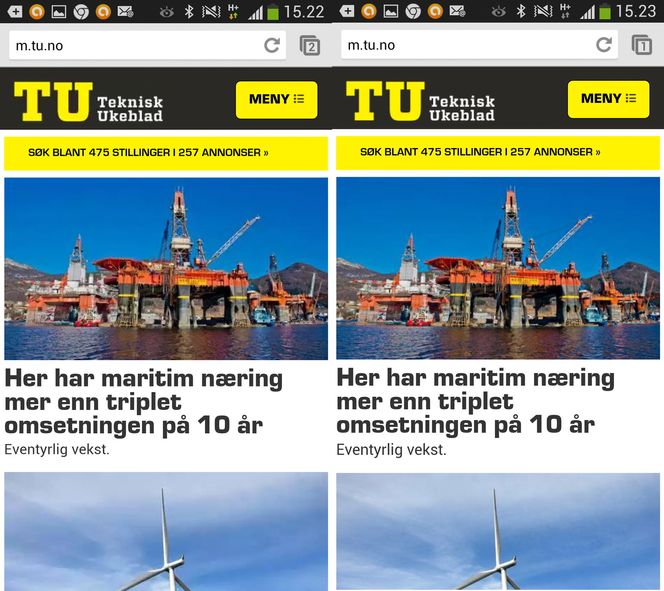The image size is (664, 591).
Task: Tap the H+ data icon in the left status bar
Action: pyautogui.click(x=233, y=11)
